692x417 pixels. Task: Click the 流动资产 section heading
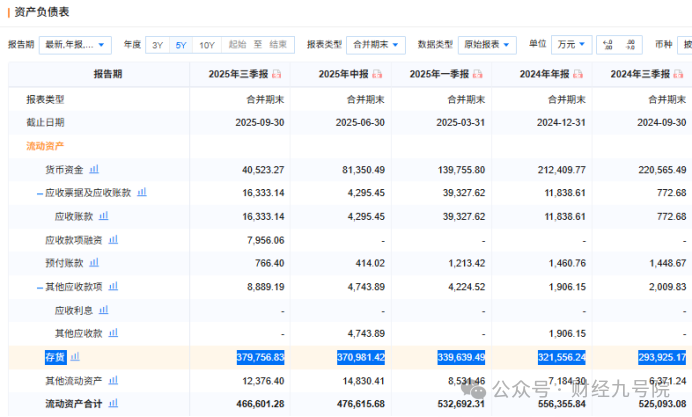(x=45, y=146)
